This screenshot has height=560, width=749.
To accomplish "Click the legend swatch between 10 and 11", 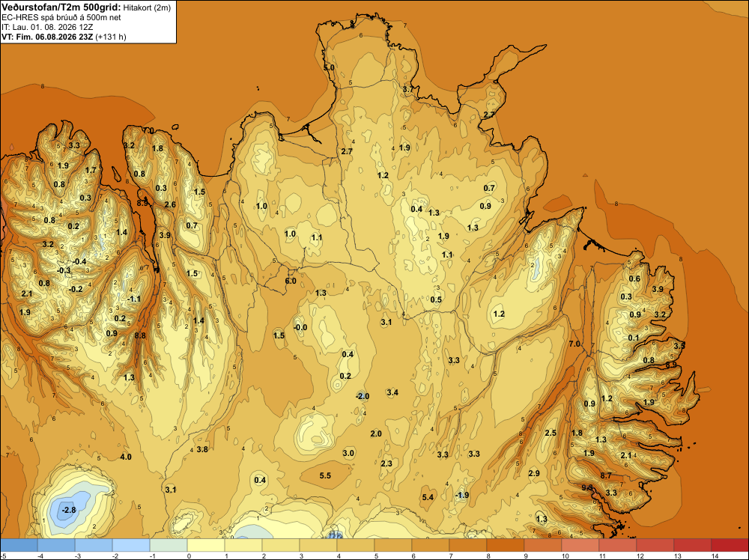I will (x=580, y=545).
